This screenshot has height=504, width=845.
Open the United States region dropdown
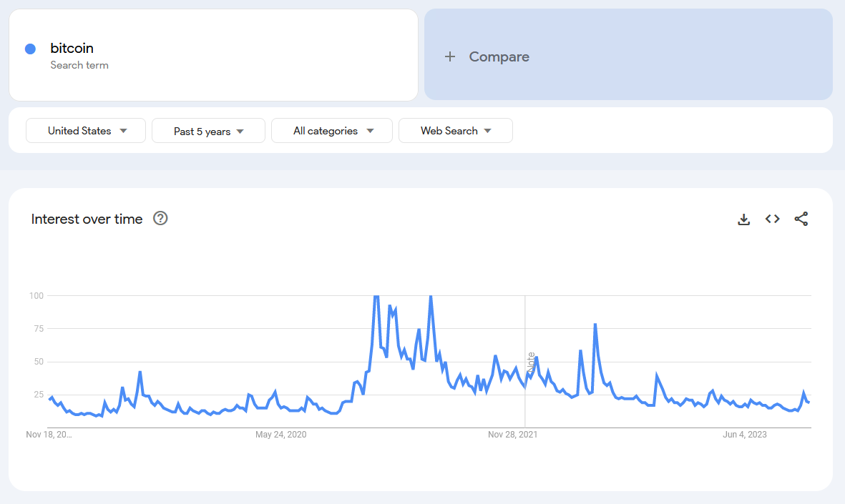(86, 131)
